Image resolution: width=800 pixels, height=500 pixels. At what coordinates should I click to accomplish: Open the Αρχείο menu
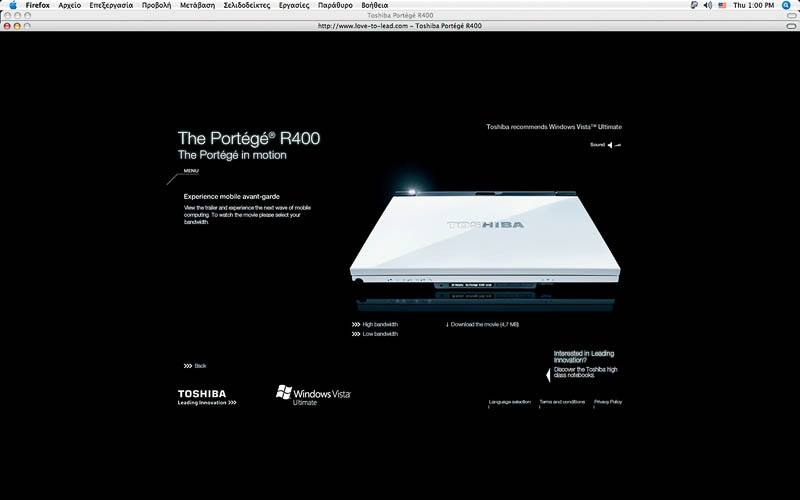pos(69,5)
